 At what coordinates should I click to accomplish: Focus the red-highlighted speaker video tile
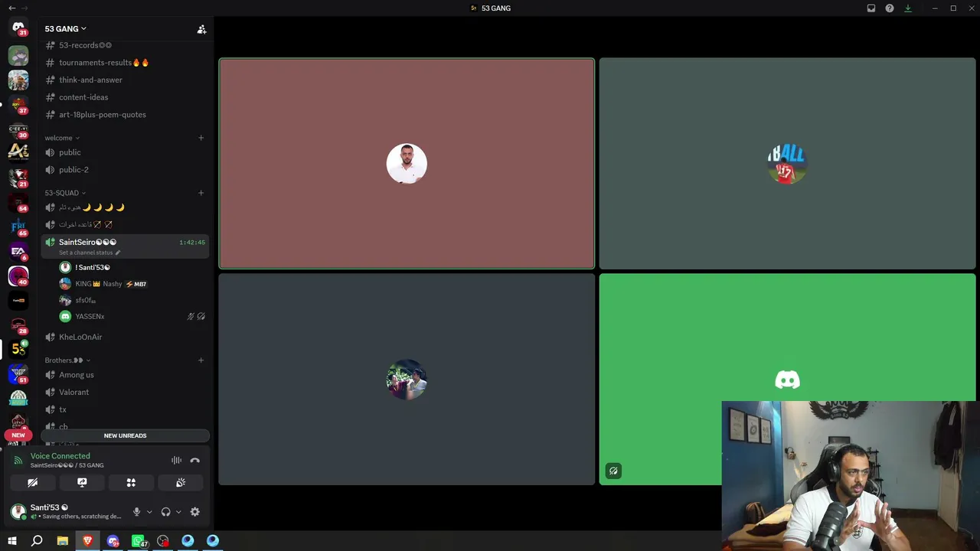[x=407, y=164]
